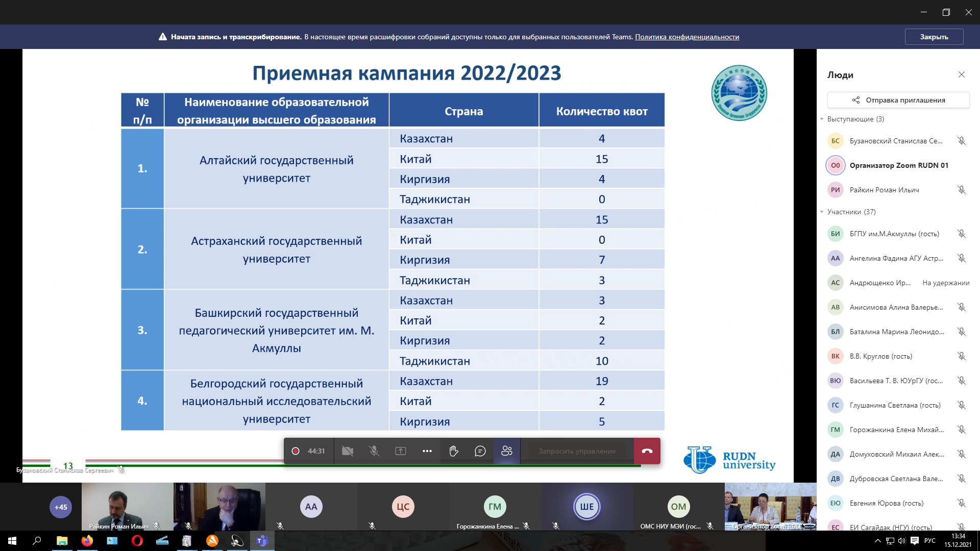Screen dimensions: 980x551
Task: Click mic icon next to Бузановский Станислав
Action: tap(962, 141)
